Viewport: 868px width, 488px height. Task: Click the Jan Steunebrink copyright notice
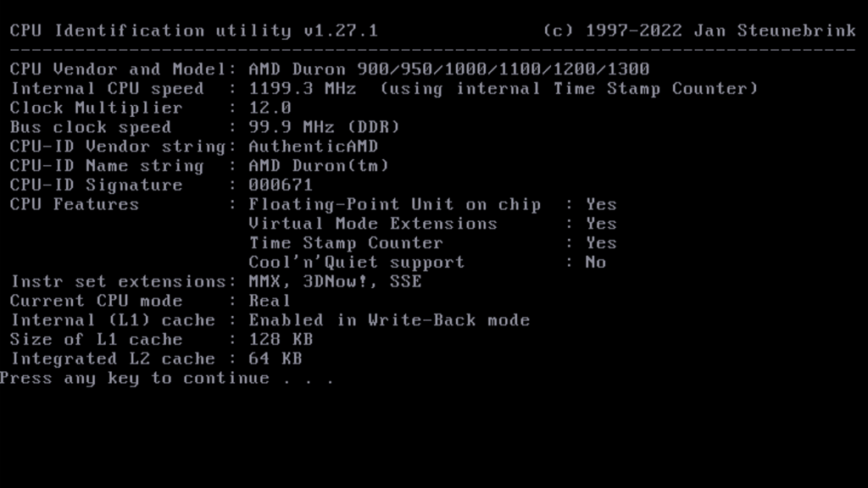(698, 31)
